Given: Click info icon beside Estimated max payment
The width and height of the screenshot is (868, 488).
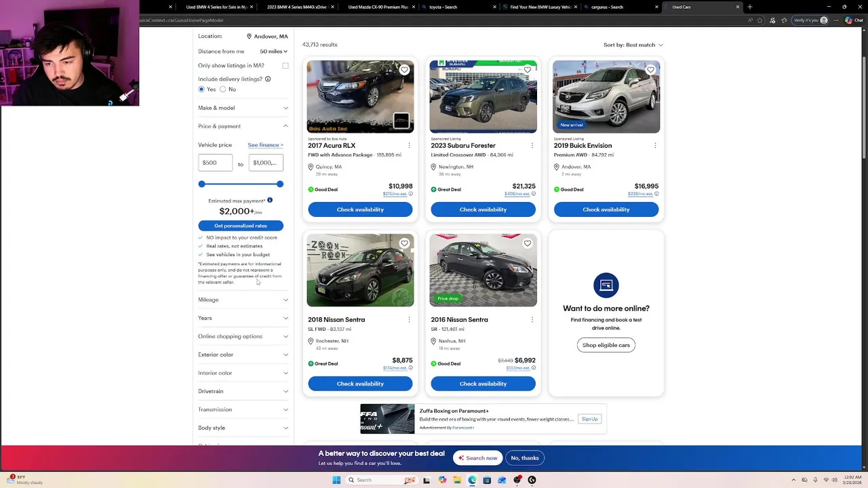Looking at the screenshot, I should (270, 201).
